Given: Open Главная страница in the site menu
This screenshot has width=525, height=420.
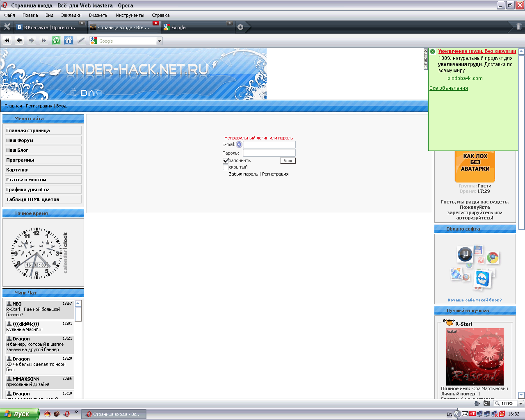Looking at the screenshot, I should 43,130.
